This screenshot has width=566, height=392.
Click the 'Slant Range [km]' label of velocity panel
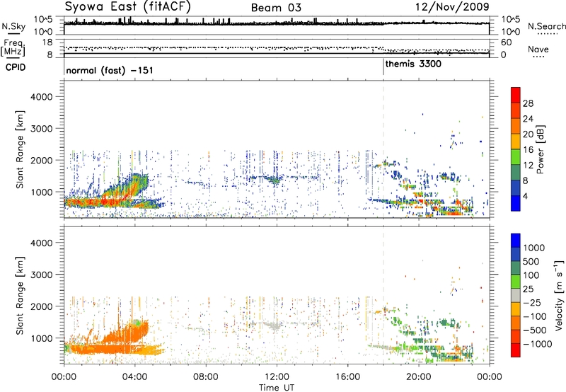(x=20, y=295)
